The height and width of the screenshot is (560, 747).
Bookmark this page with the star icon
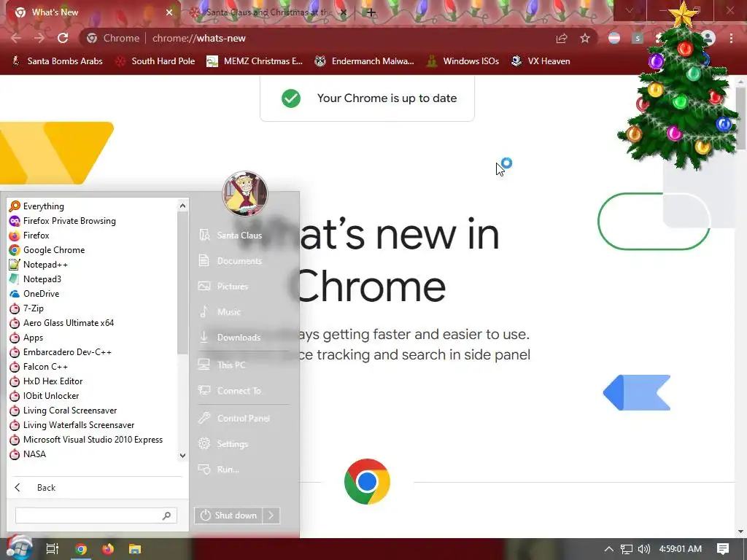[585, 38]
